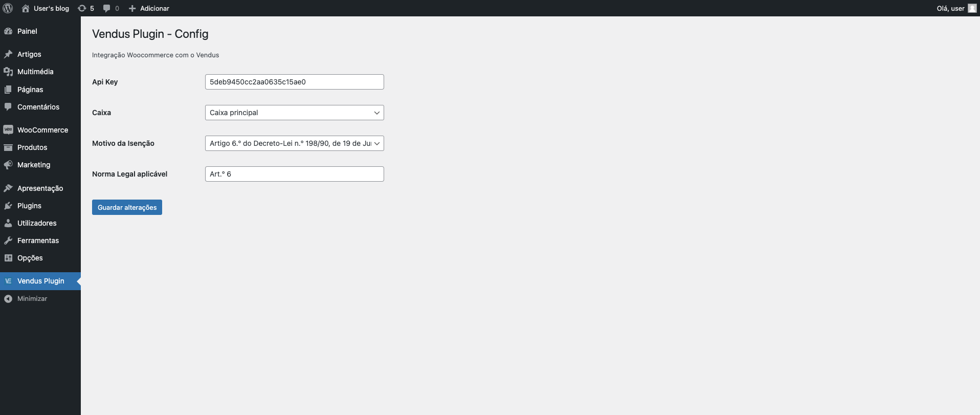Open the Páginas menu item
Viewport: 980px width, 415px height.
[40, 90]
